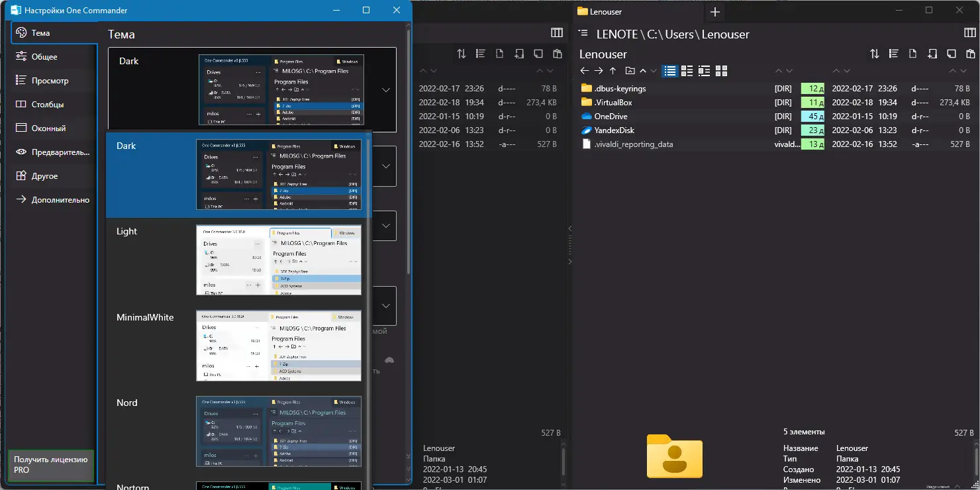980x490 pixels.
Task: Open the hamburger menu beside LENOTE path
Action: tap(583, 34)
